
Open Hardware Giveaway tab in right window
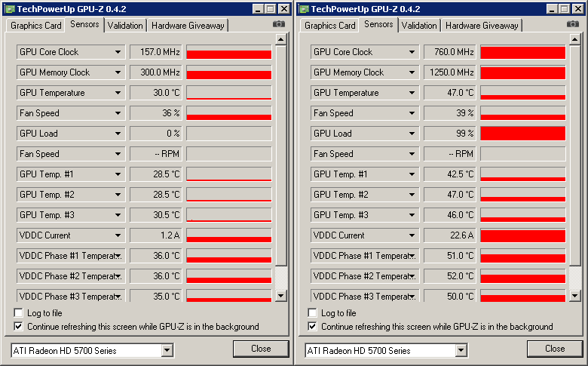[x=482, y=26]
